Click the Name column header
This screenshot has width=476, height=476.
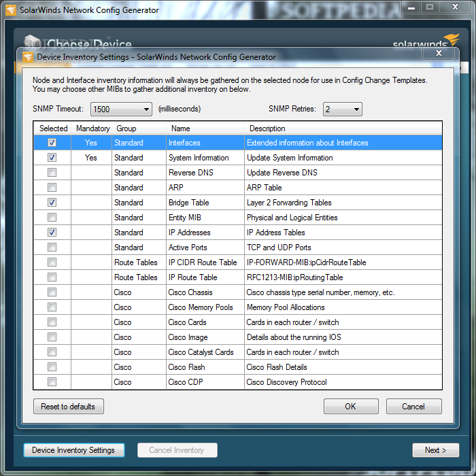coord(205,129)
